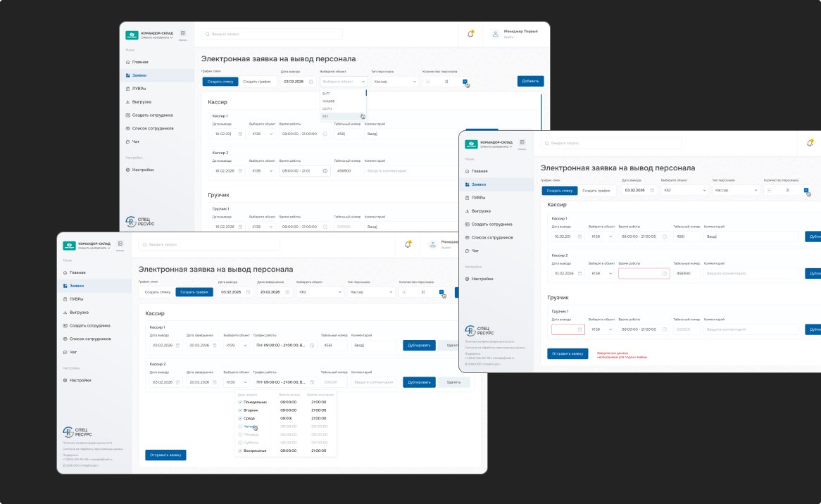Click Удалить button for Кассир 2
Viewport: 821px width, 504px height.
(453, 382)
